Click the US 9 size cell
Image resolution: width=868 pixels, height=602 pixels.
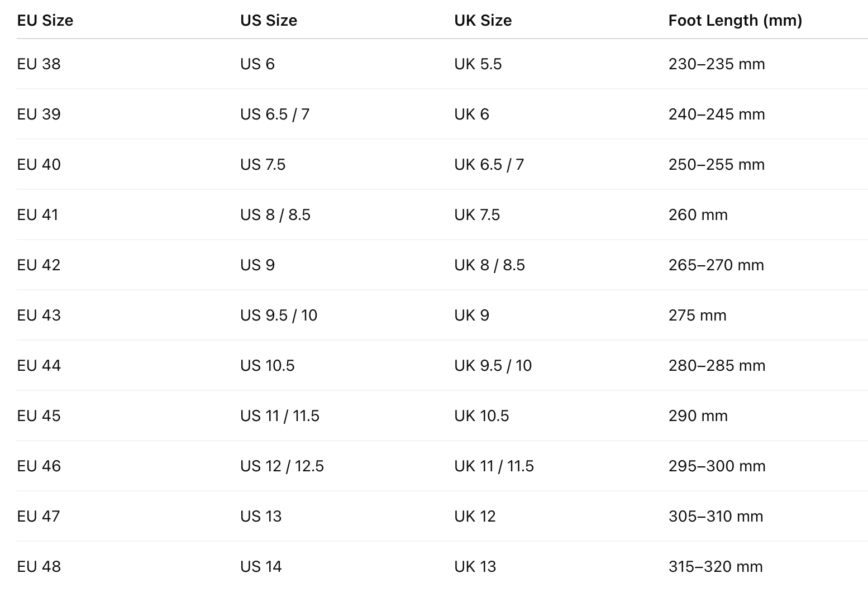257,265
